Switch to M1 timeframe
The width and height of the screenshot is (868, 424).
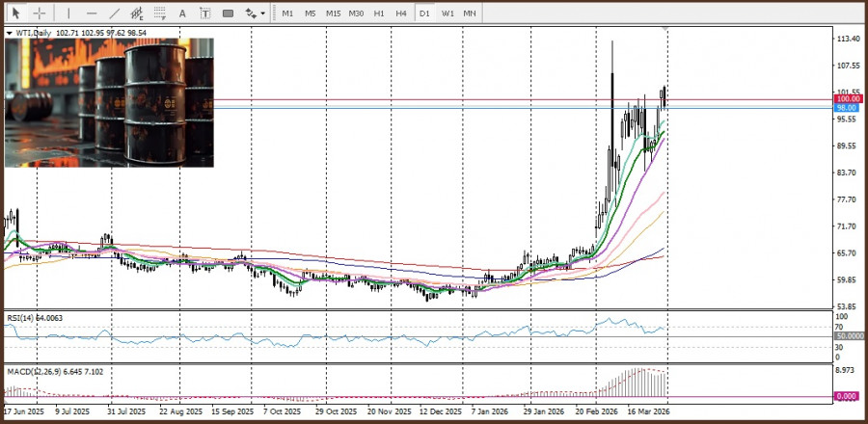tap(287, 13)
